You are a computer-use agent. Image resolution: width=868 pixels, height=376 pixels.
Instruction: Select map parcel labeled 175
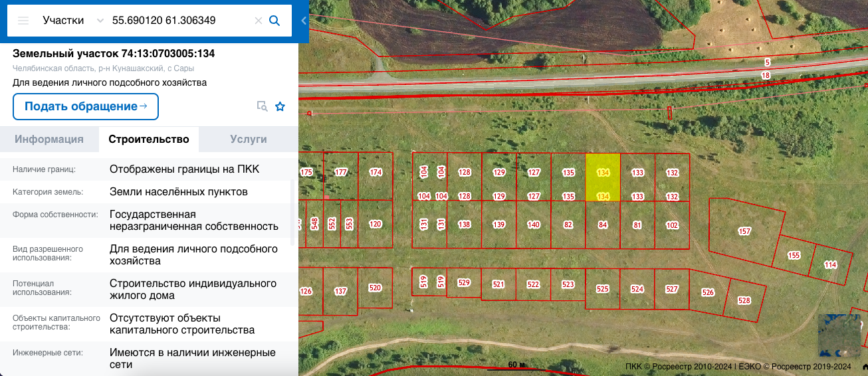pyautogui.click(x=306, y=173)
